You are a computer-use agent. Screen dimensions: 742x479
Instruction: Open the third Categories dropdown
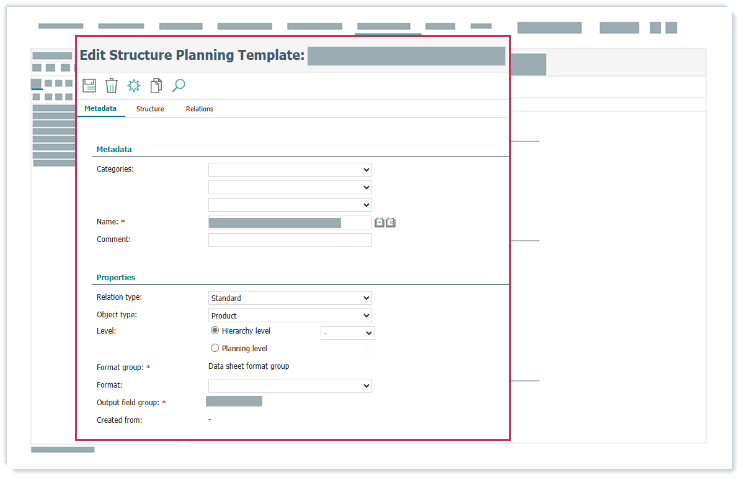click(289, 204)
